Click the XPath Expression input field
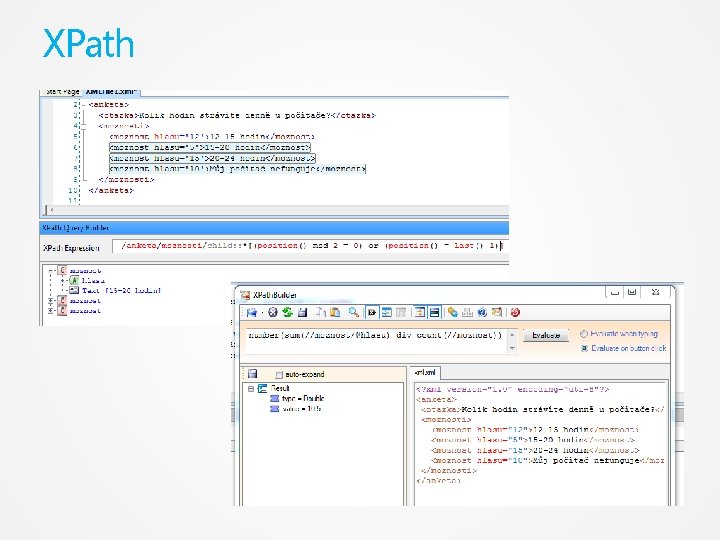This screenshot has width=720, height=540. tap(310, 246)
